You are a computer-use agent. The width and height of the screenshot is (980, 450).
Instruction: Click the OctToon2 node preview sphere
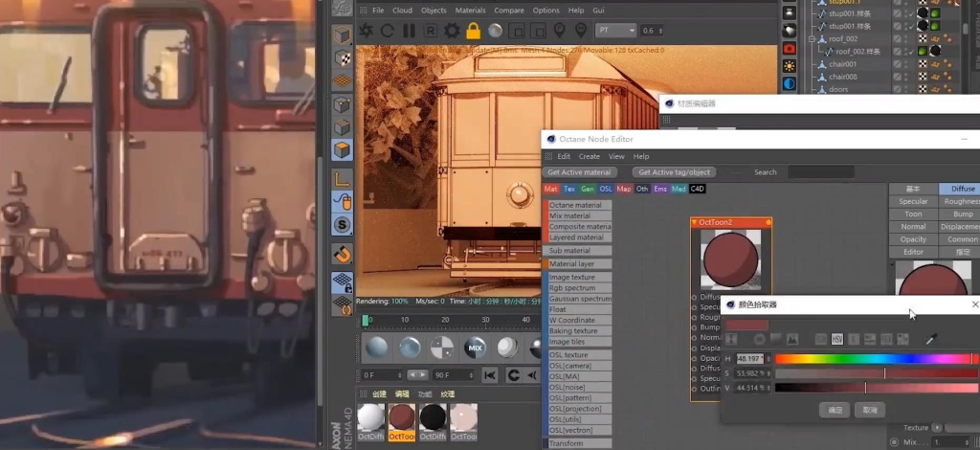pos(730,259)
